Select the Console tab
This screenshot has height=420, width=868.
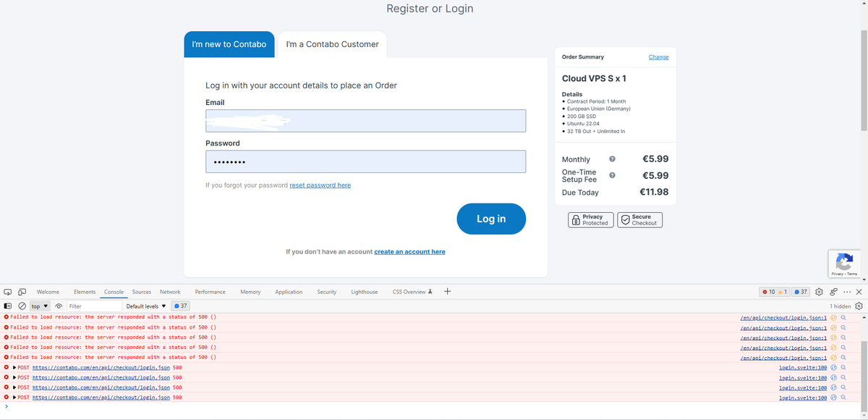tap(114, 292)
